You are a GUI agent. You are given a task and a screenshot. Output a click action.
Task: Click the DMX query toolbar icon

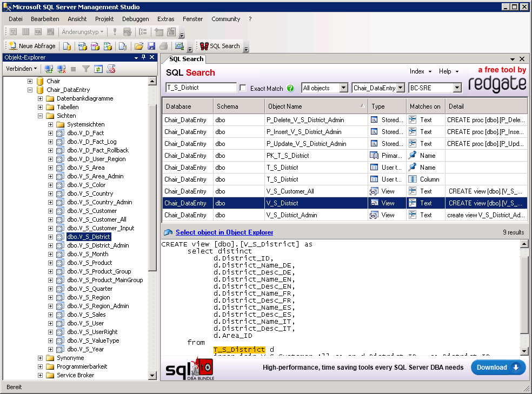click(x=95, y=46)
